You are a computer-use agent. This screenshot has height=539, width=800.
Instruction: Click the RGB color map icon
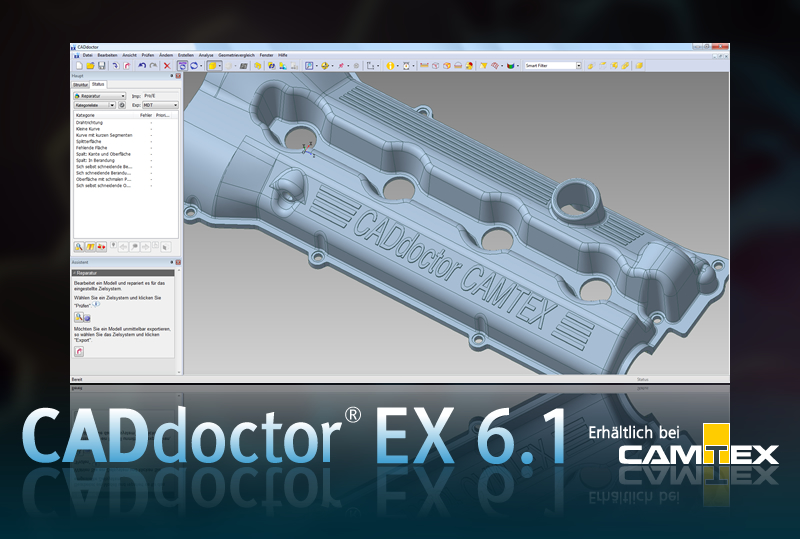pyautogui.click(x=510, y=66)
